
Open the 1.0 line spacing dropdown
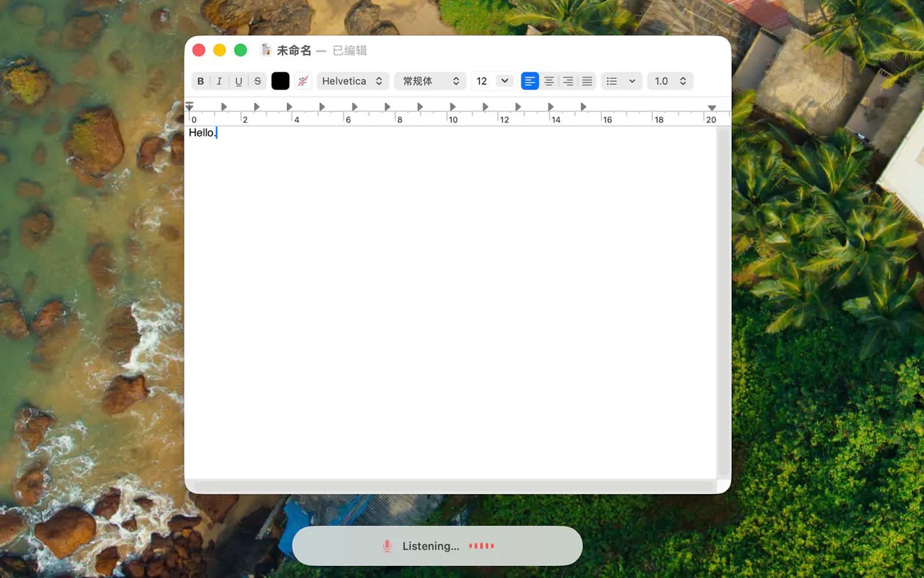670,81
